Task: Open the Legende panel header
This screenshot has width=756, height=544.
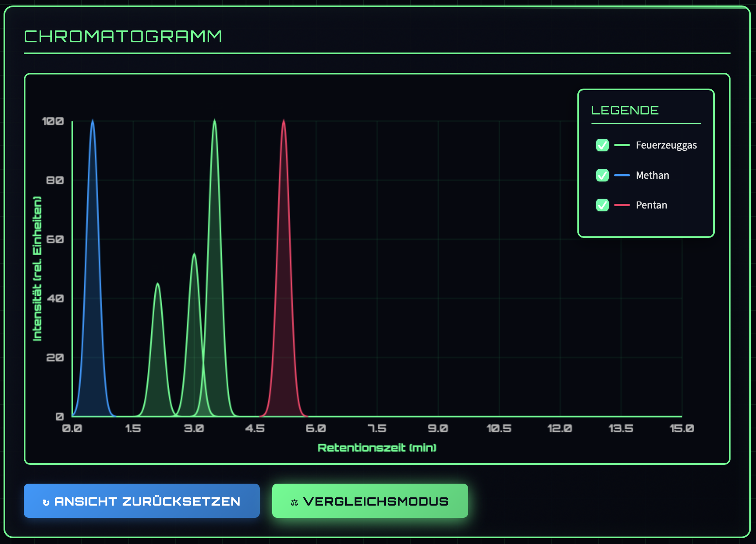Action: click(624, 110)
